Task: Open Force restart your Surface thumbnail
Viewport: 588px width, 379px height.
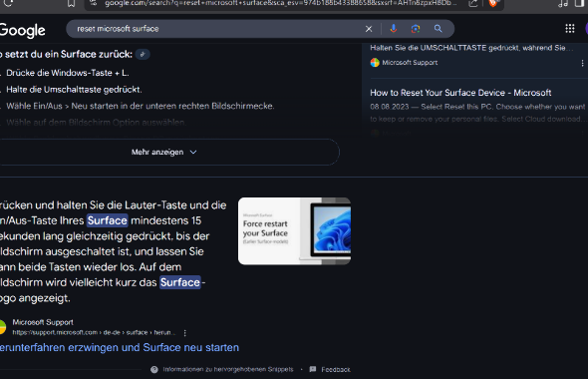Action: [294, 231]
